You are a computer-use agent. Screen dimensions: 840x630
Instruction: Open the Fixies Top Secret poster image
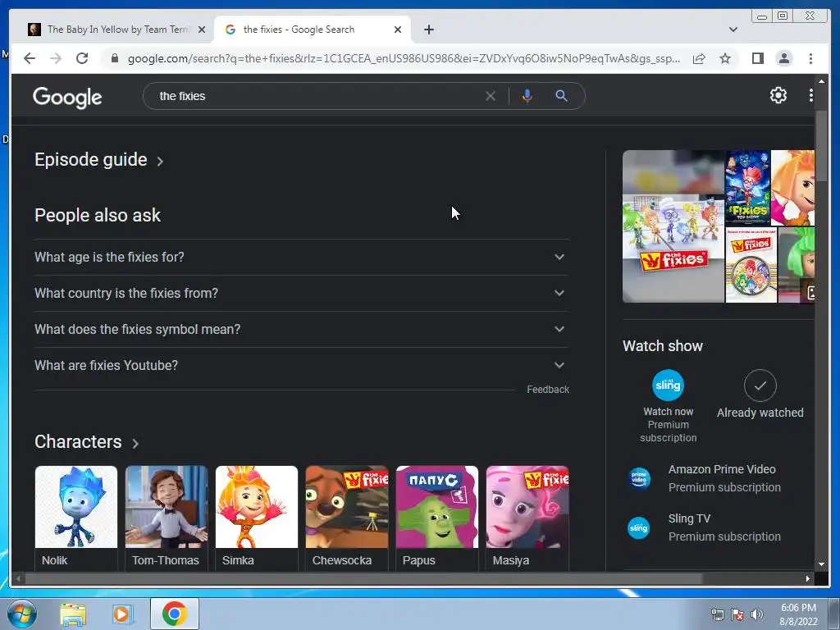[x=747, y=188]
